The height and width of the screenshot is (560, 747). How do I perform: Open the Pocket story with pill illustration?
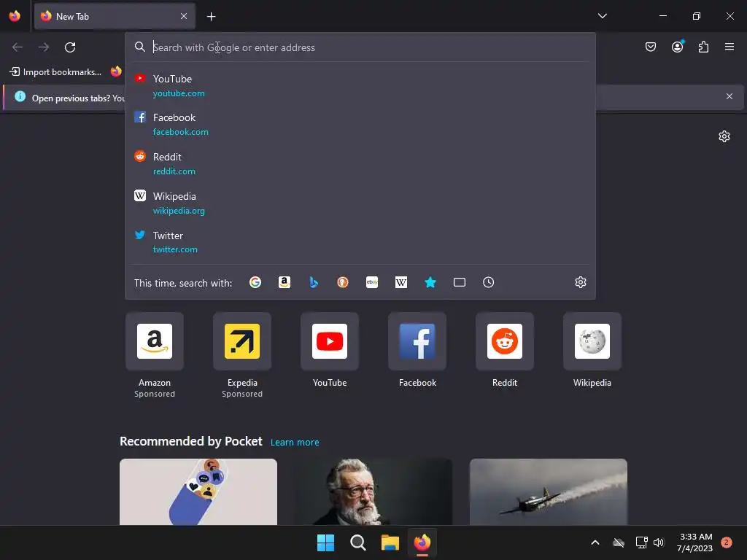click(x=198, y=492)
